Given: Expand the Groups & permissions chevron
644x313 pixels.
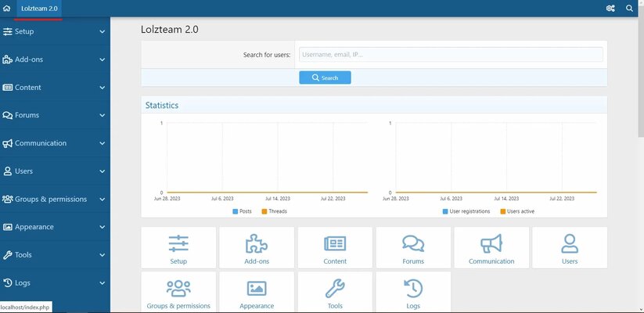Looking at the screenshot, I should click(x=103, y=200).
